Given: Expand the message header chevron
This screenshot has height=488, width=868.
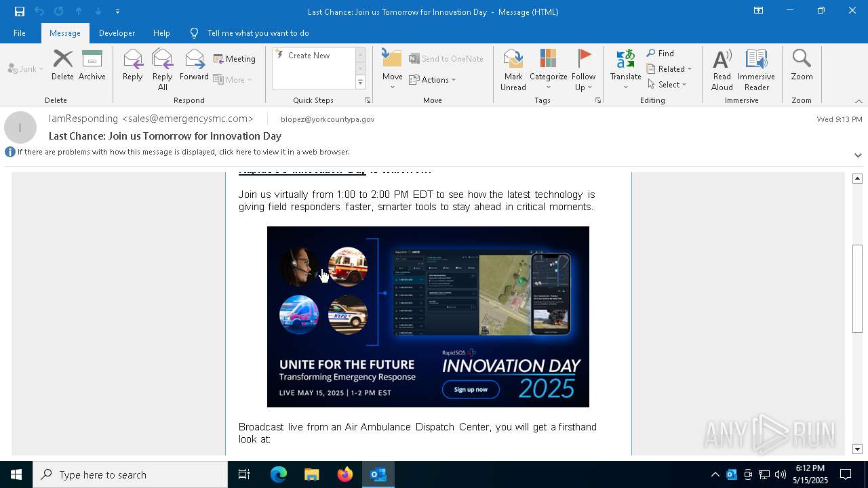Looking at the screenshot, I should coord(858,155).
